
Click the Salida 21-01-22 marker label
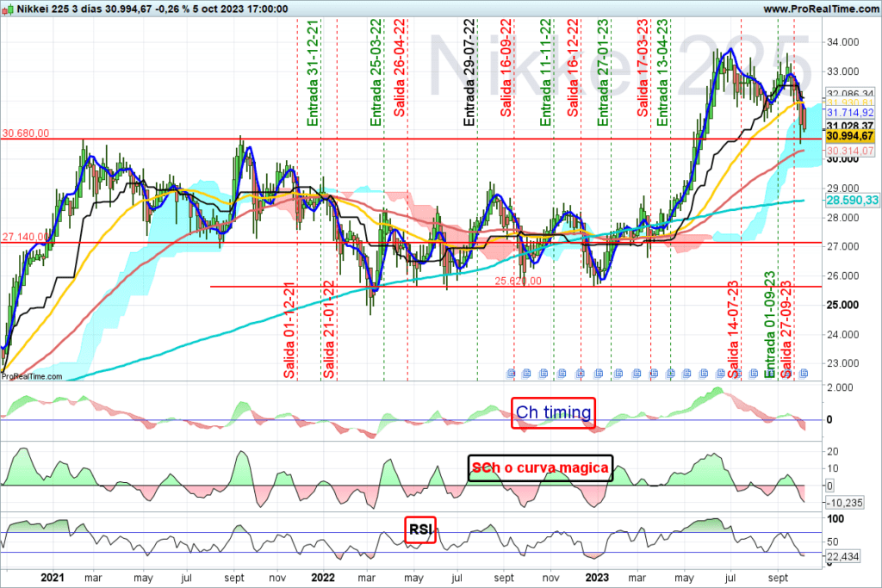click(329, 330)
